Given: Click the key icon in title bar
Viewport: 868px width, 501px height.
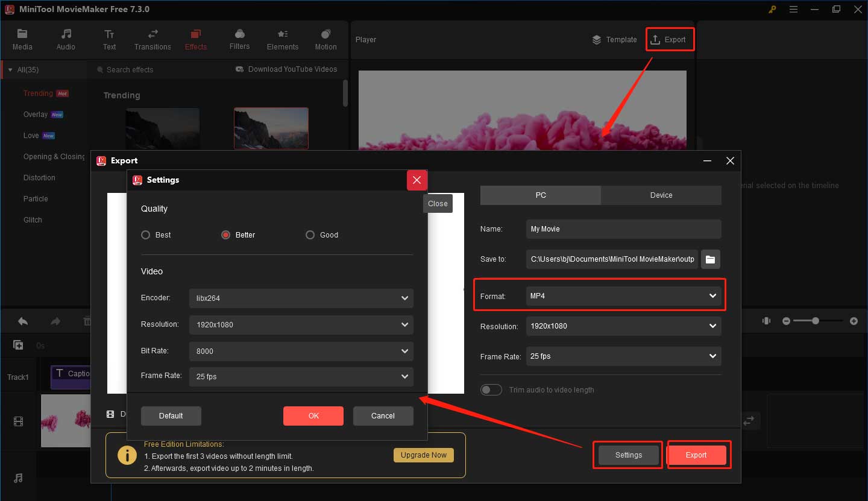Looking at the screenshot, I should [x=772, y=10].
